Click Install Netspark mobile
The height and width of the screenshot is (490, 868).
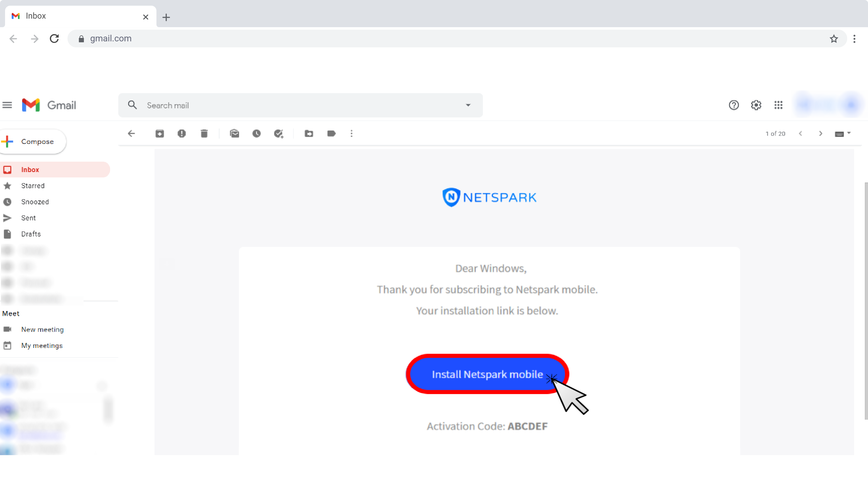pyautogui.click(x=487, y=374)
